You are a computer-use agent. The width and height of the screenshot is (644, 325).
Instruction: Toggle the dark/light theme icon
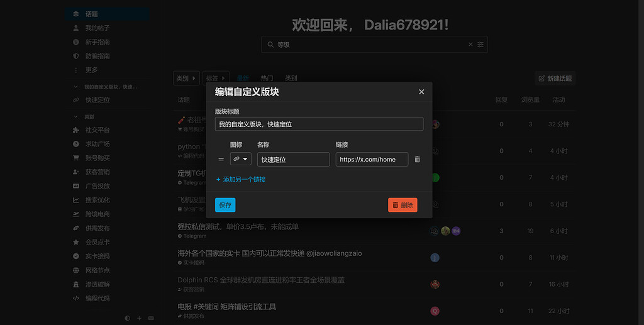coord(127,318)
